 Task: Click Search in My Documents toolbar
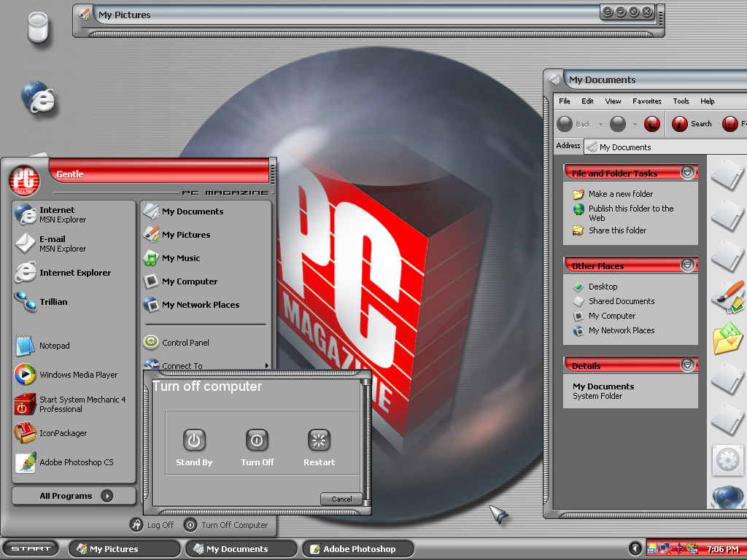click(x=692, y=124)
